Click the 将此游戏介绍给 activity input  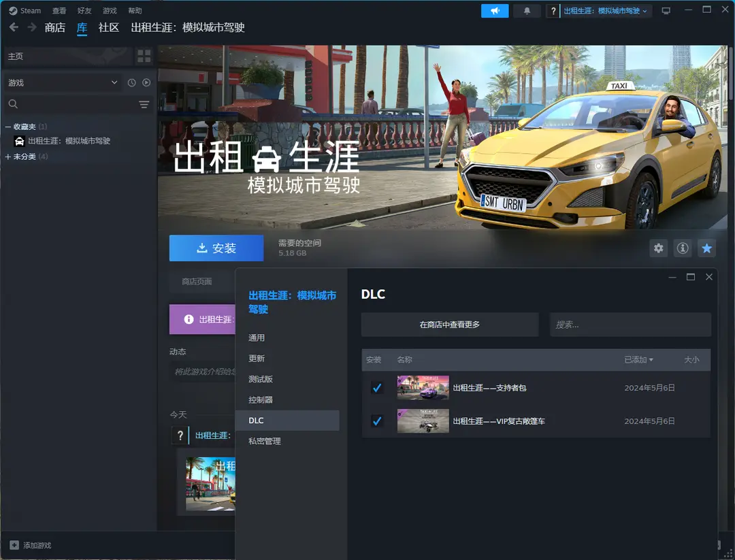[x=204, y=372]
